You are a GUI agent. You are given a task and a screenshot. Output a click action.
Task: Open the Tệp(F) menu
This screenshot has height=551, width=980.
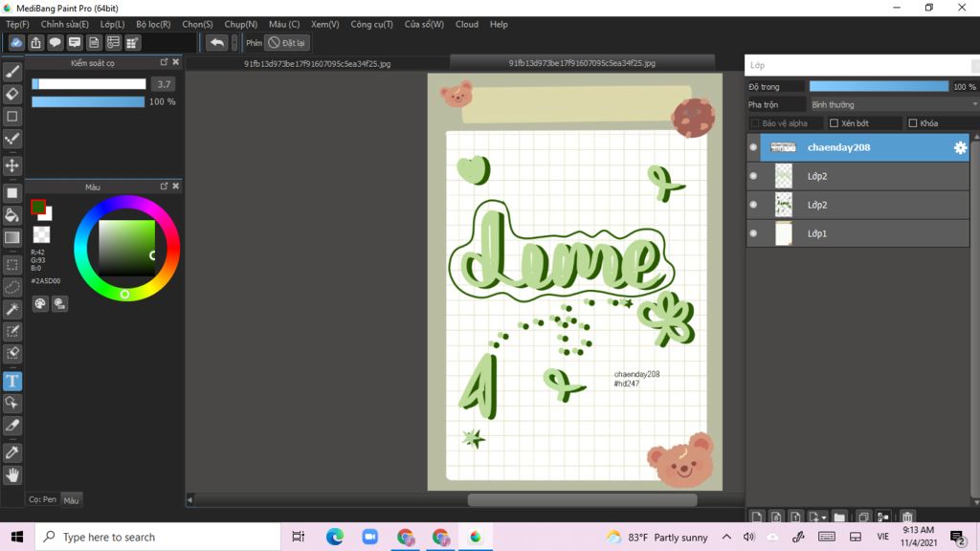[x=17, y=24]
